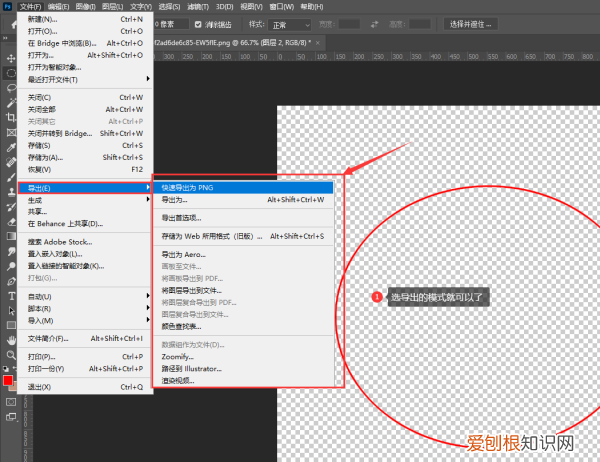
Task: Choose 渲染视频... in export submenu
Action: click(243, 380)
